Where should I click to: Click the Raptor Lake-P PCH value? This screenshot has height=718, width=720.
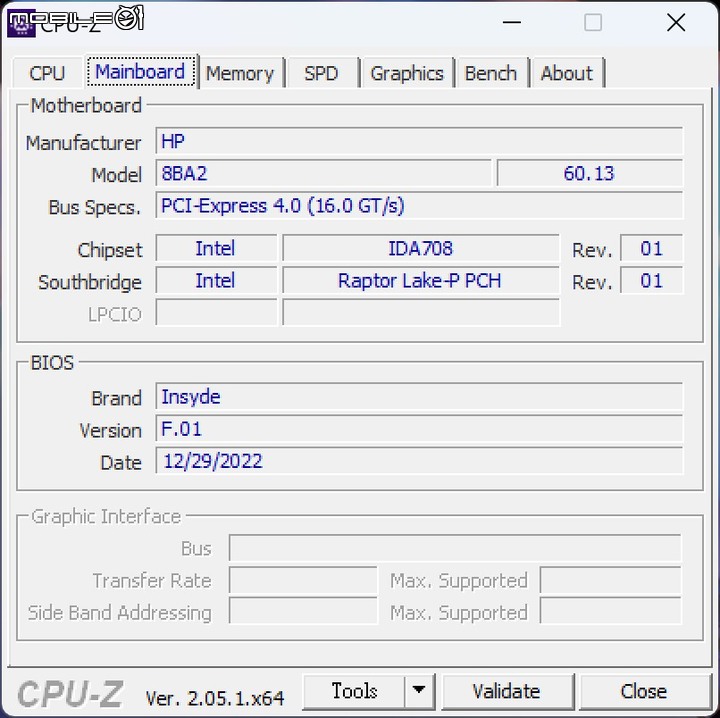[x=421, y=280]
